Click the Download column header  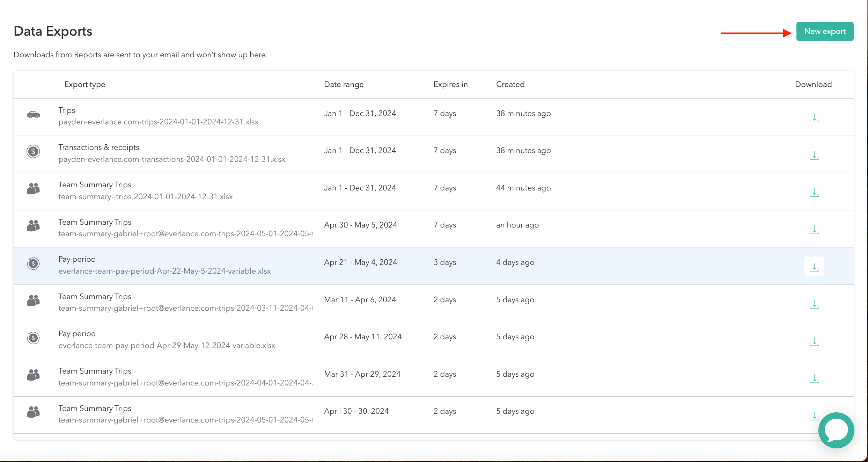pos(813,84)
